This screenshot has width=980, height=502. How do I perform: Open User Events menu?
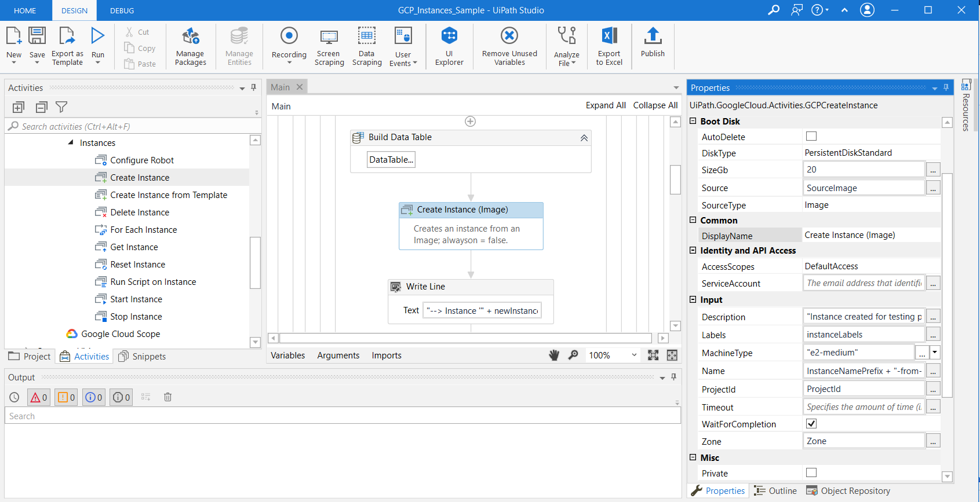point(403,46)
